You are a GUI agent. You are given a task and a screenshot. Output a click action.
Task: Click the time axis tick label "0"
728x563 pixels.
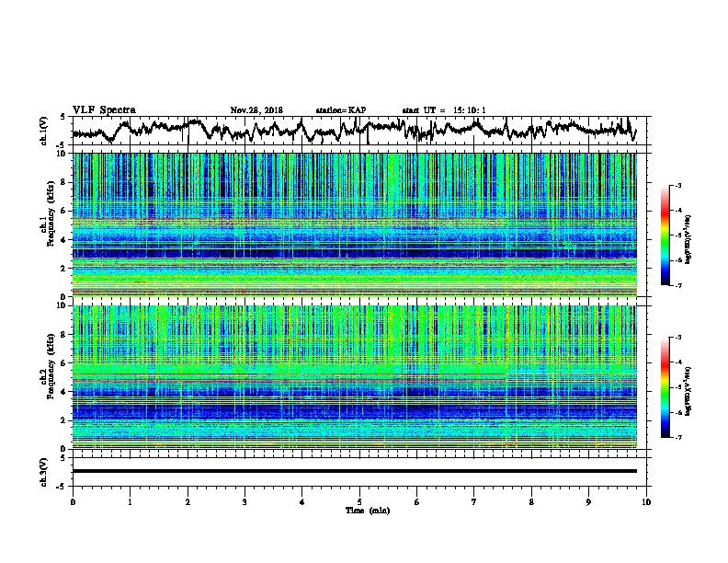pyautogui.click(x=73, y=502)
